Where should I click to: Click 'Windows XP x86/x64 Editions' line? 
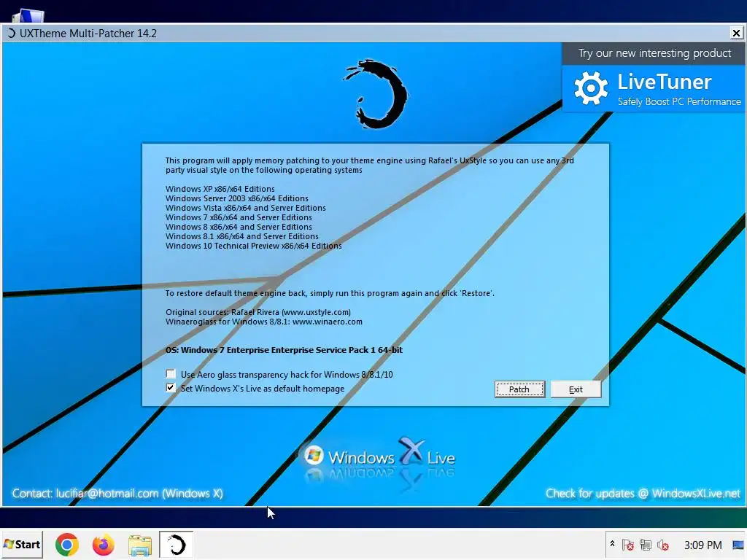[x=220, y=189]
